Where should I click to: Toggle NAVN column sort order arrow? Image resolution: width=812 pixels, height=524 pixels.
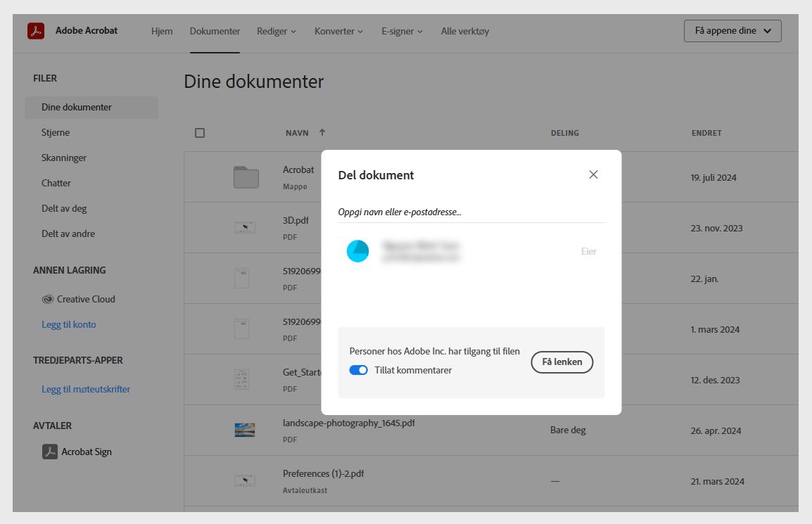click(x=324, y=132)
